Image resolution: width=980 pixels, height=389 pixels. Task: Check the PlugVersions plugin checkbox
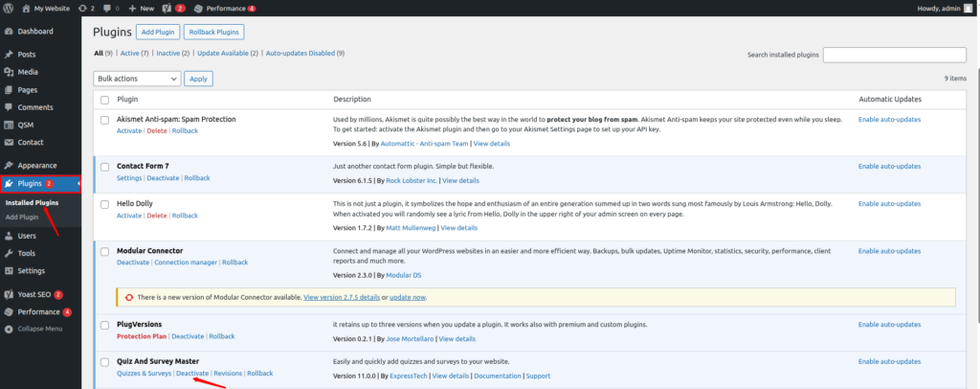[x=105, y=325]
